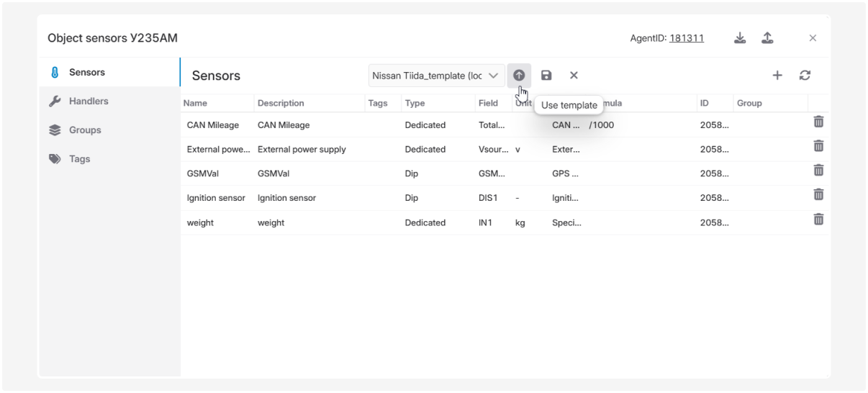Click the download icon next to AgentID

740,38
